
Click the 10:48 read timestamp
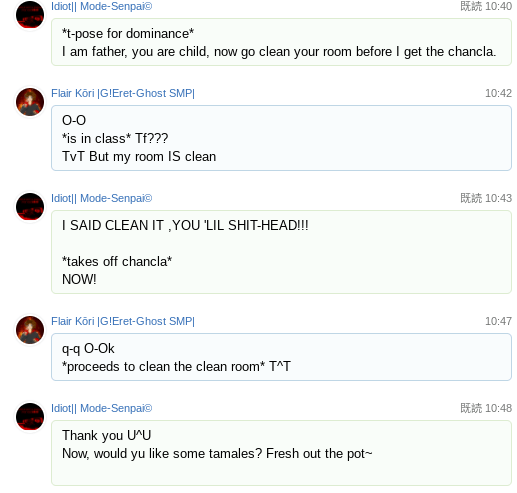(486, 408)
